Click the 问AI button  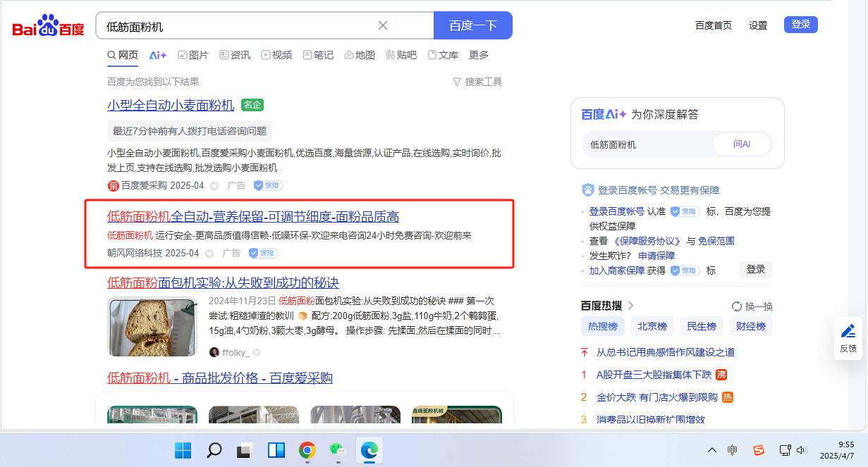[x=742, y=144]
